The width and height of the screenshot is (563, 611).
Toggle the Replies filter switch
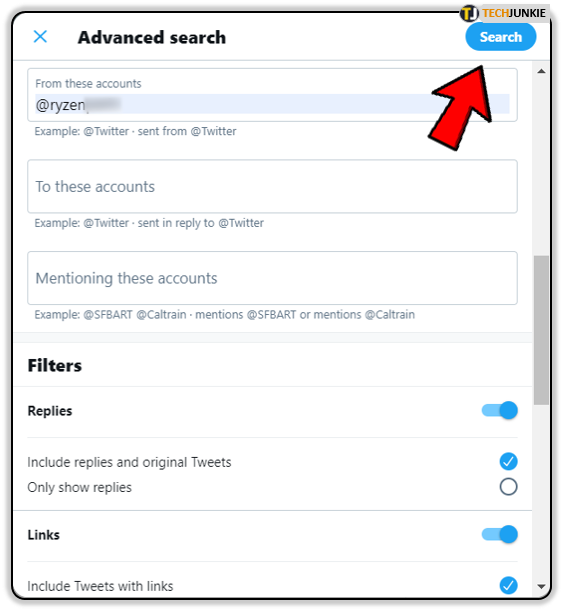coord(499,410)
